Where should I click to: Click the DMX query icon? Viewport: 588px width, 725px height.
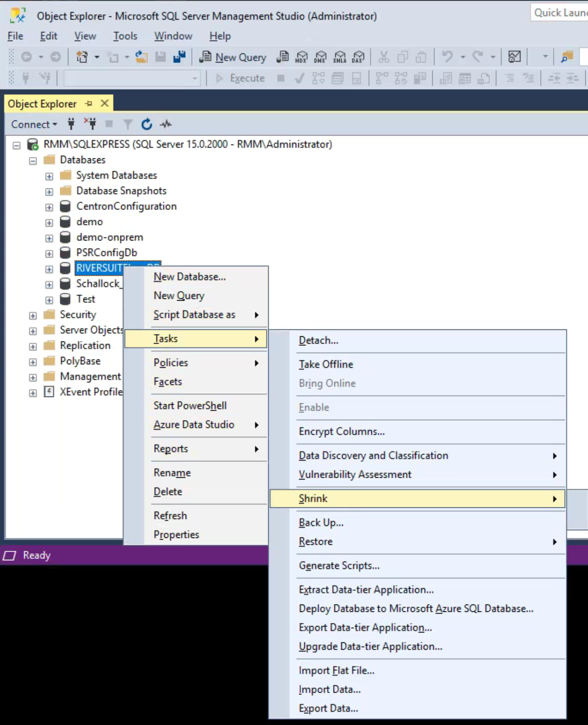[x=320, y=57]
